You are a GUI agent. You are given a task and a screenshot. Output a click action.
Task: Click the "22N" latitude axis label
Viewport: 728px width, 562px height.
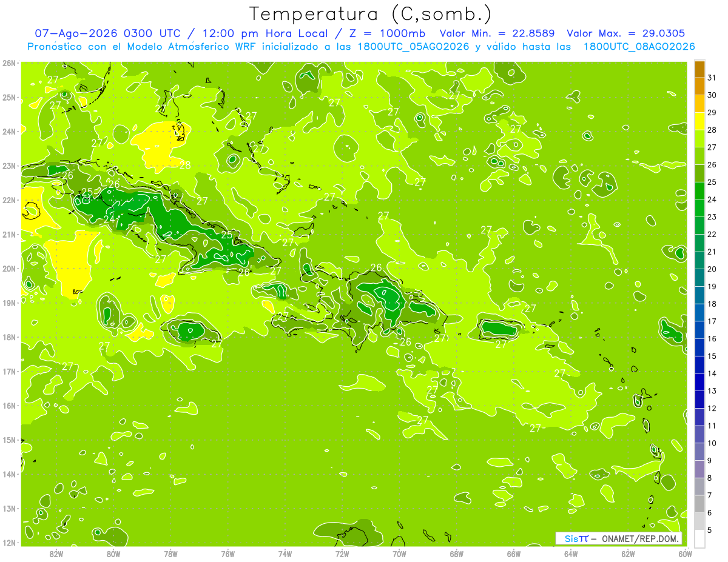click(9, 200)
